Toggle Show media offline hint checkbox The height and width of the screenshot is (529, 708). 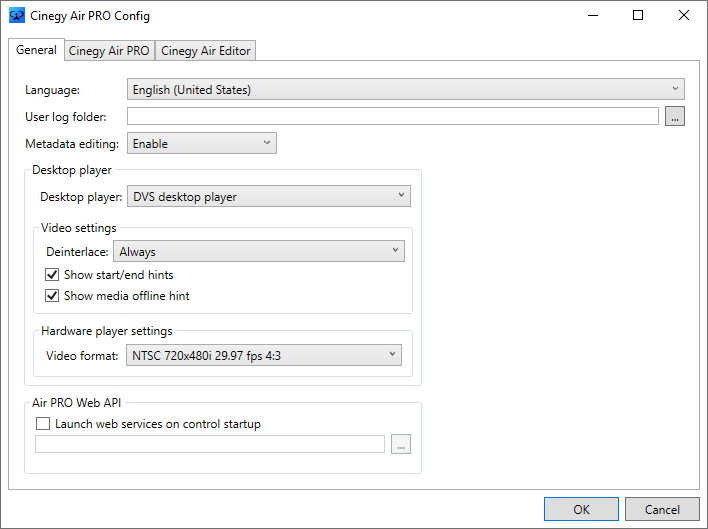click(x=52, y=296)
